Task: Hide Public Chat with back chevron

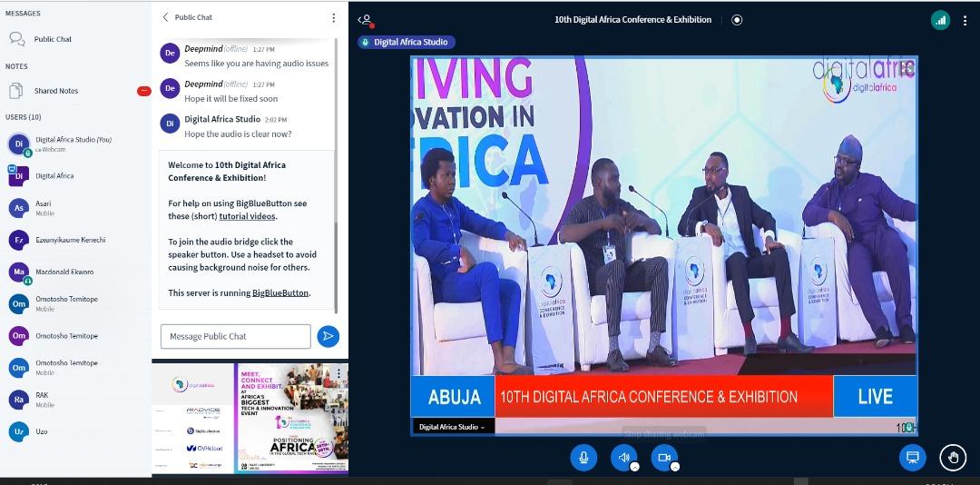Action: (x=166, y=17)
